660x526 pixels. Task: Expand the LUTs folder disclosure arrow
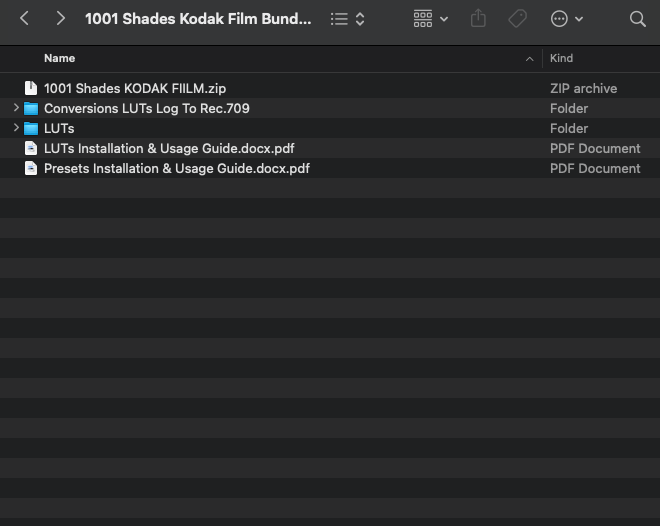[x=16, y=128]
